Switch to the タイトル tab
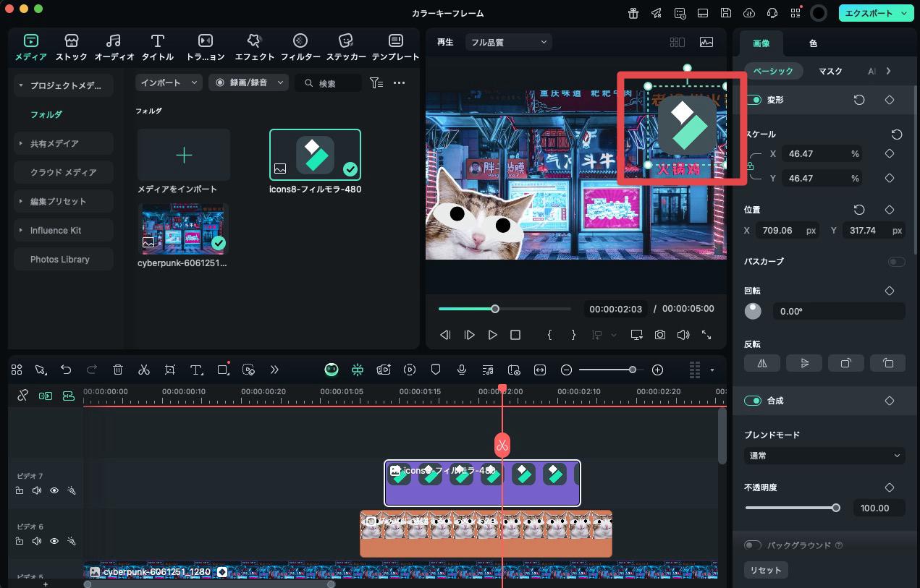 click(x=157, y=47)
